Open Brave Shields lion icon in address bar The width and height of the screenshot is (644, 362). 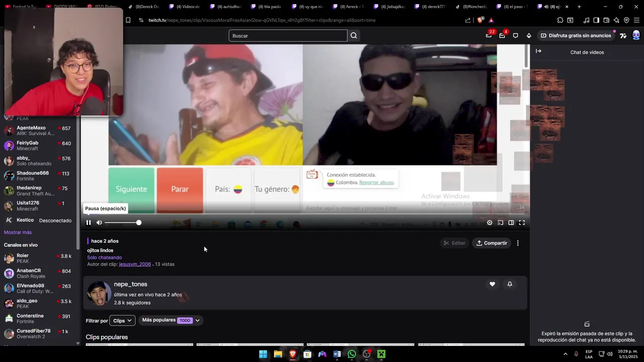click(480, 20)
